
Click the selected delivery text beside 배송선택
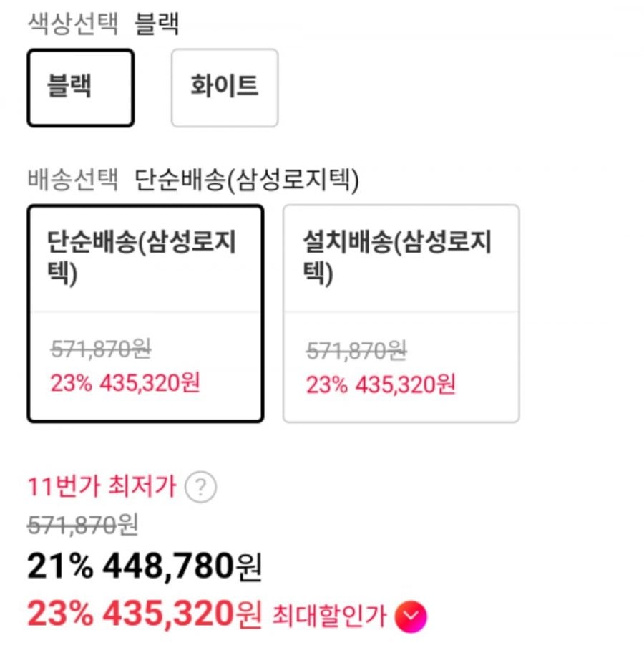247,180
